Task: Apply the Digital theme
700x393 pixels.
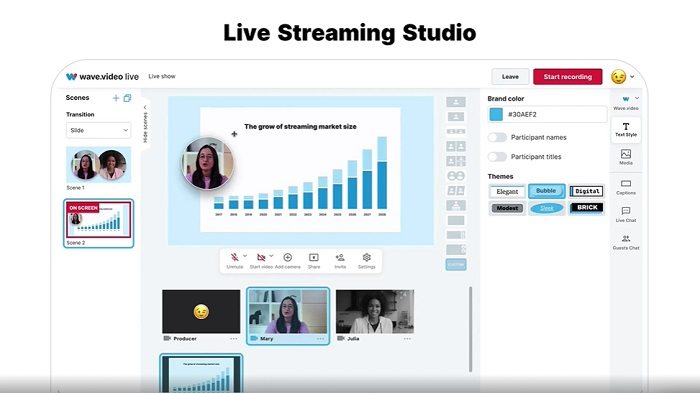Action: tap(587, 191)
